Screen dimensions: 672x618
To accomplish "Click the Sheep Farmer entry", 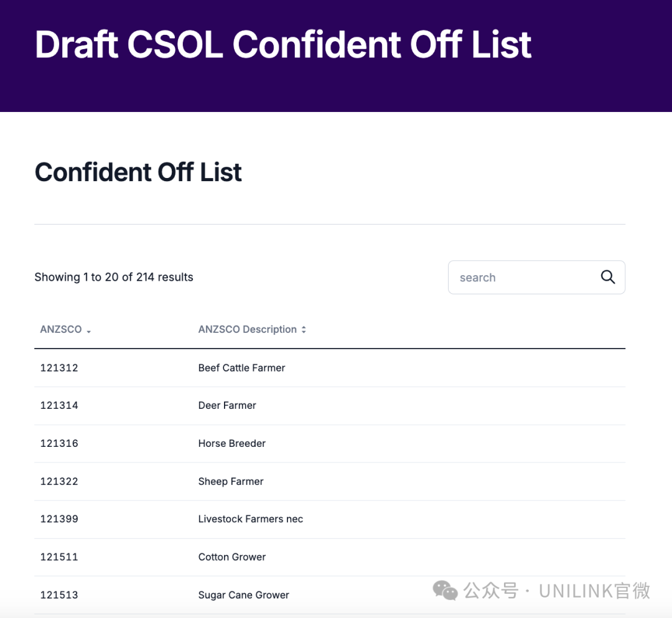I will pos(231,481).
